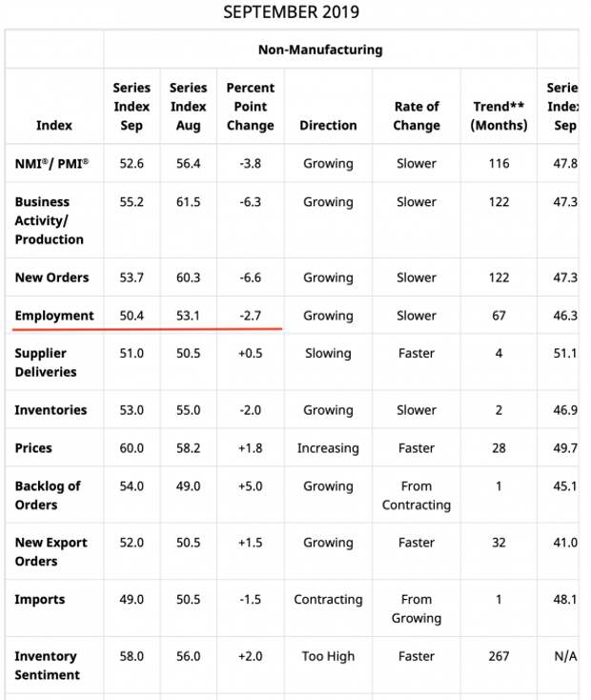
Task: Select the Direction column header
Action: click(328, 125)
